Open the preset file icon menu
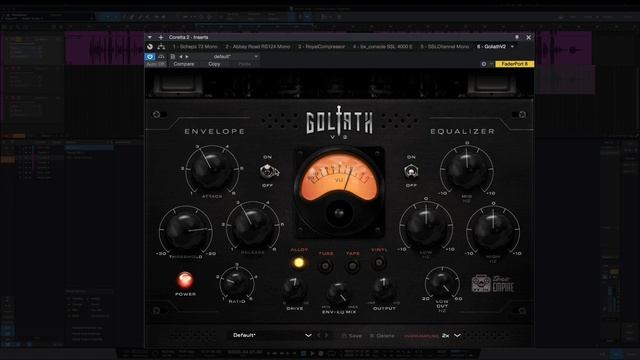Screen dimensions: 640x360 pos(173,56)
